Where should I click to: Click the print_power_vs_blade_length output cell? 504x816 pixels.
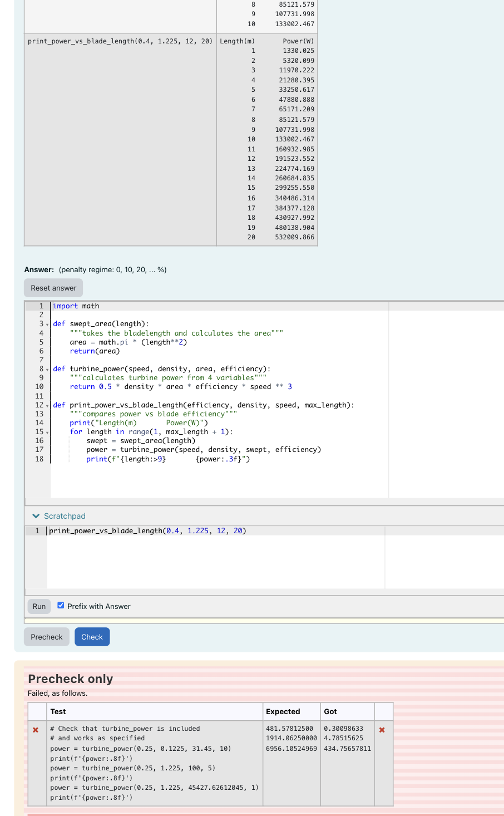coord(266,139)
